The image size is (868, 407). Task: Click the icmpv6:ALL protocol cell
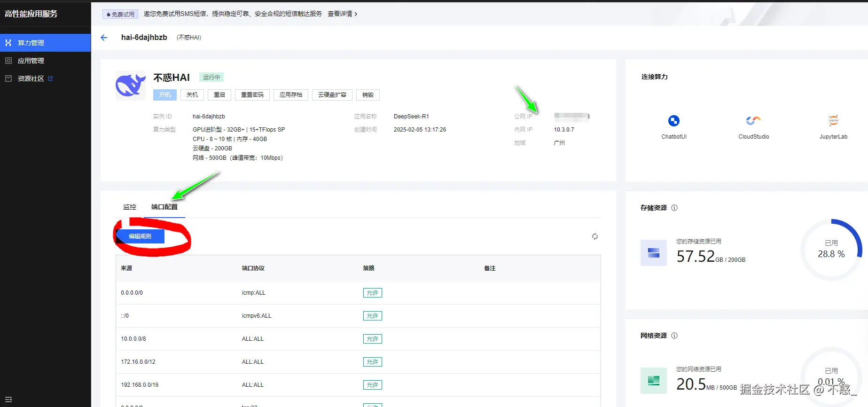click(x=257, y=316)
